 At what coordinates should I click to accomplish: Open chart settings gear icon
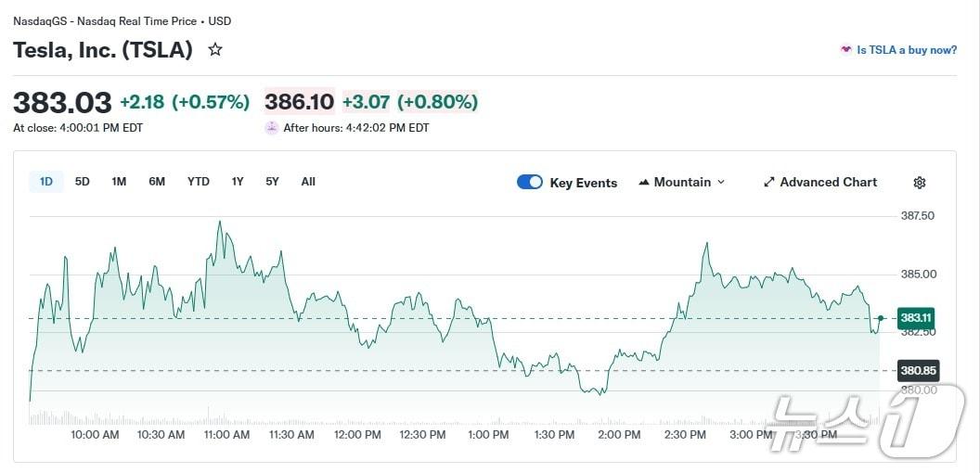920,183
